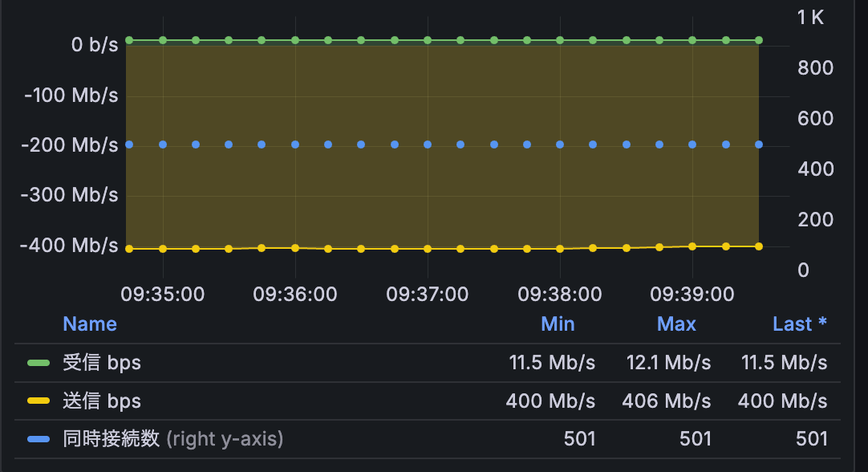Image resolution: width=868 pixels, height=472 pixels.
Task: Click the green 受信 bps series color swatch
Action: pos(39,363)
